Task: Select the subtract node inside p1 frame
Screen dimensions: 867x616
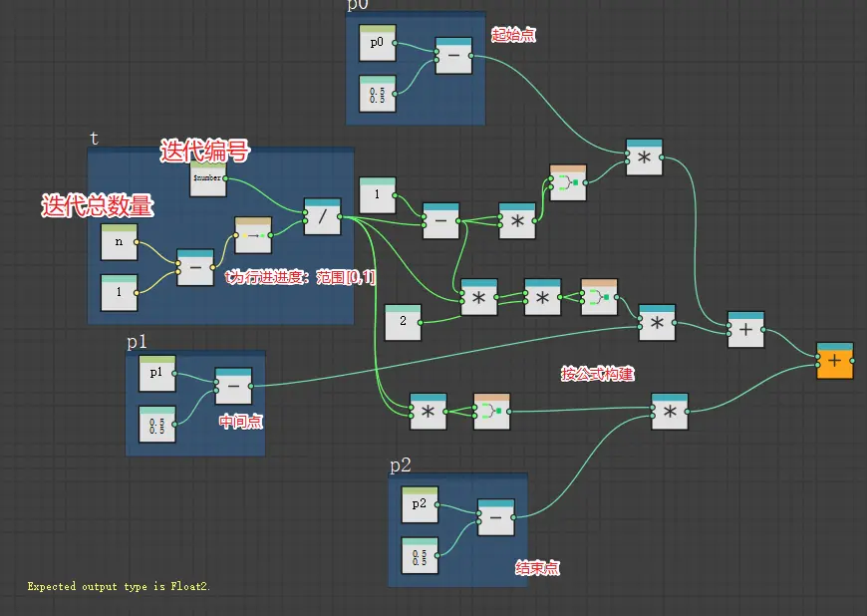Action: click(233, 386)
